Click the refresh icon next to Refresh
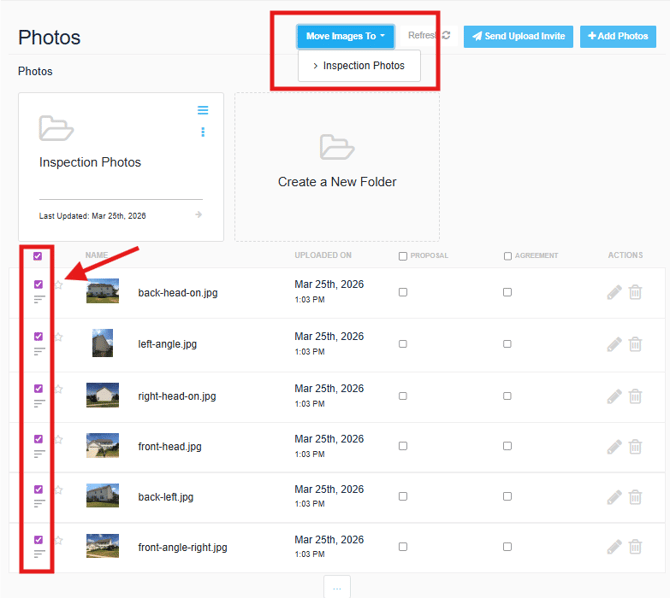Image resolution: width=670 pixels, height=598 pixels. tap(446, 36)
